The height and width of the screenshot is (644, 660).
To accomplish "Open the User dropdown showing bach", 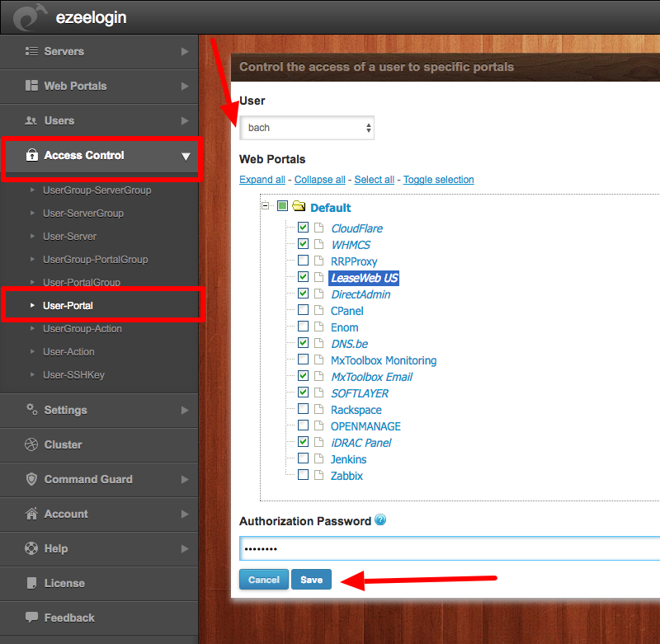I will pos(306,128).
